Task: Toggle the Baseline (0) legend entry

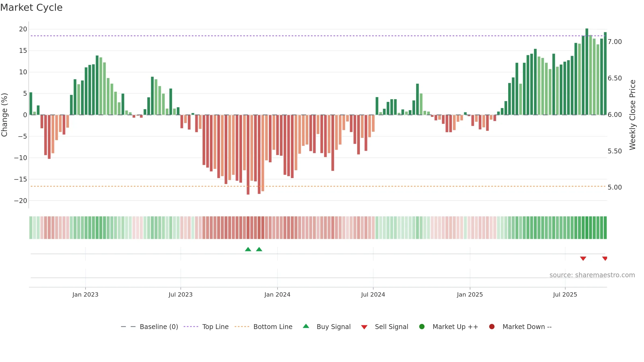Action: pos(149,327)
